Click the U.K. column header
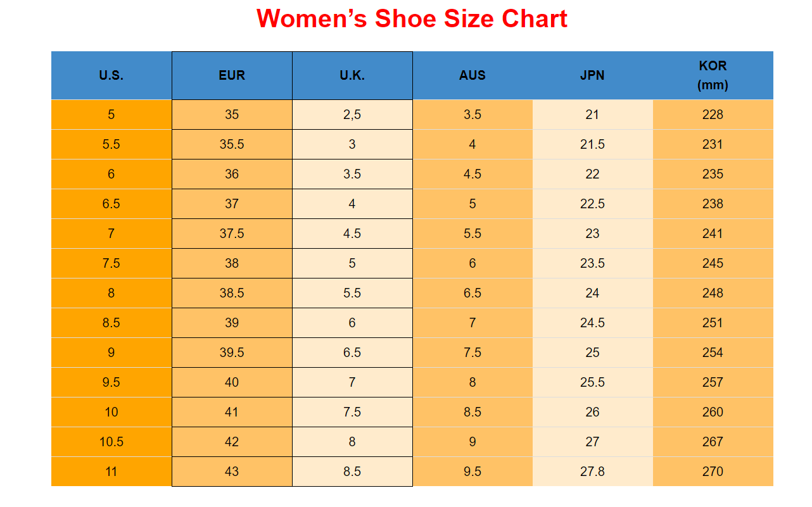812x507 pixels. [x=352, y=75]
